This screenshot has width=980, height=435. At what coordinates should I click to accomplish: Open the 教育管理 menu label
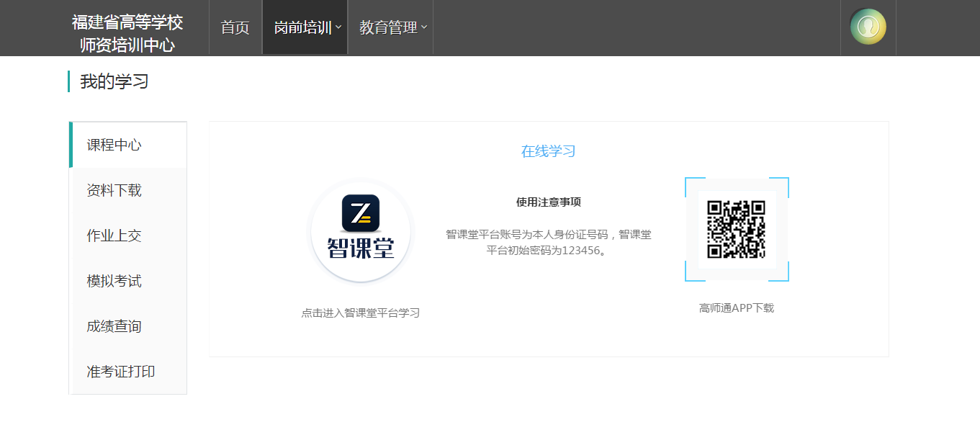coord(388,27)
